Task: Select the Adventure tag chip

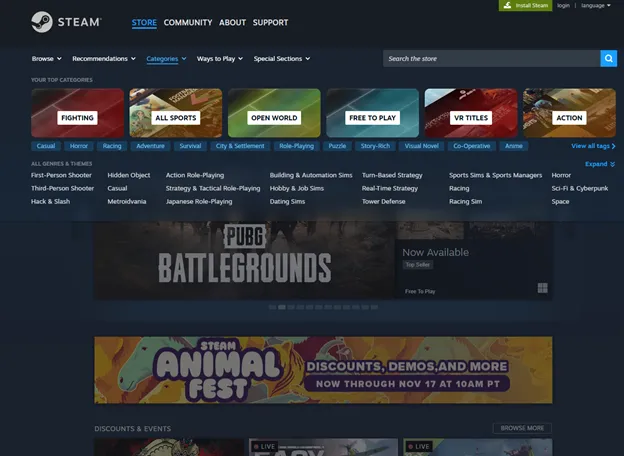Action: [x=150, y=146]
